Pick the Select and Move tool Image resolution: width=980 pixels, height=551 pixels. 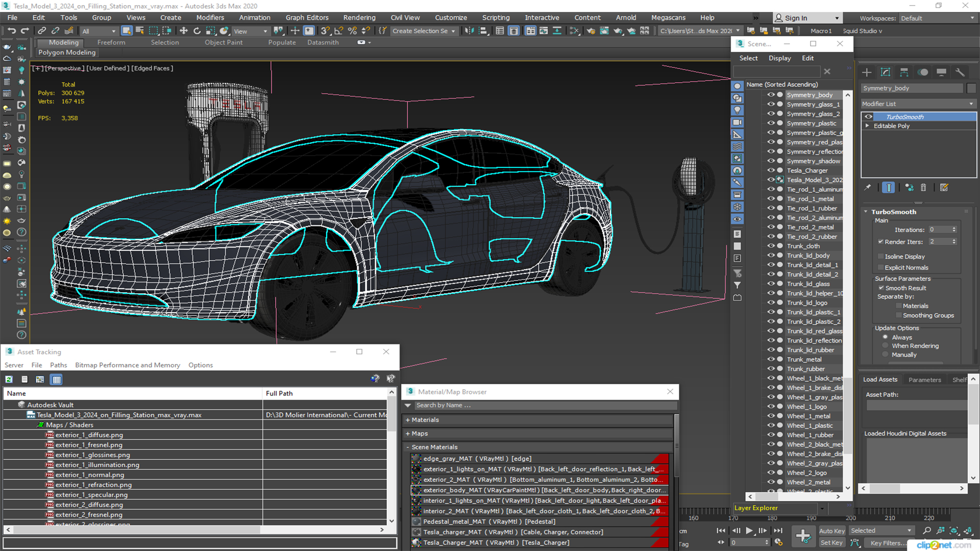point(184,31)
